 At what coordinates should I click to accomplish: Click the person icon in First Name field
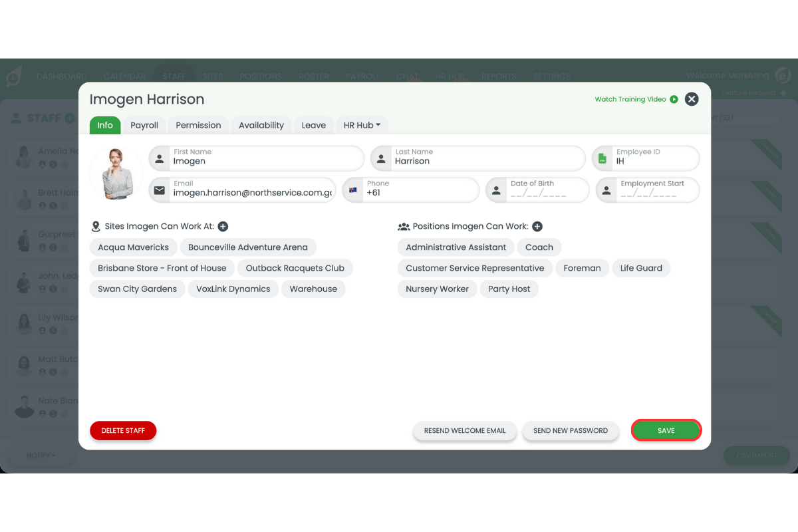point(158,158)
